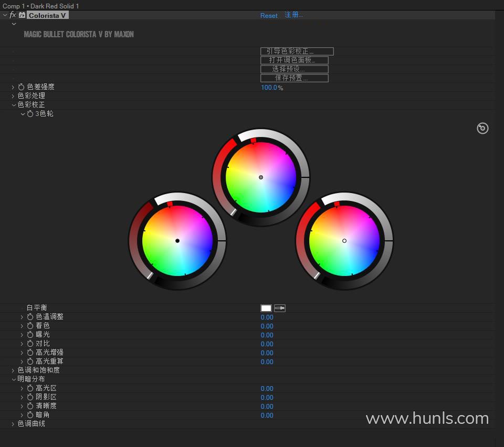Click the 高光重算 value 0.00
504x447 pixels.
[267, 362]
